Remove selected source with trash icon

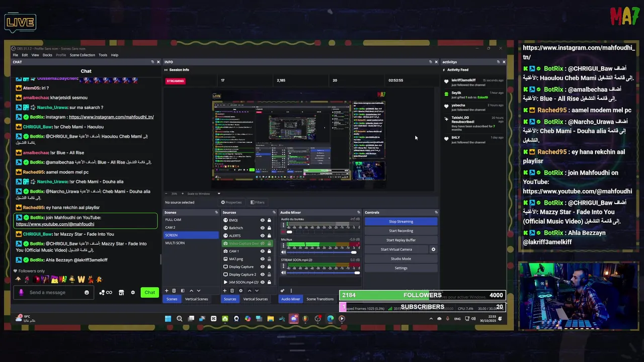coord(232,291)
